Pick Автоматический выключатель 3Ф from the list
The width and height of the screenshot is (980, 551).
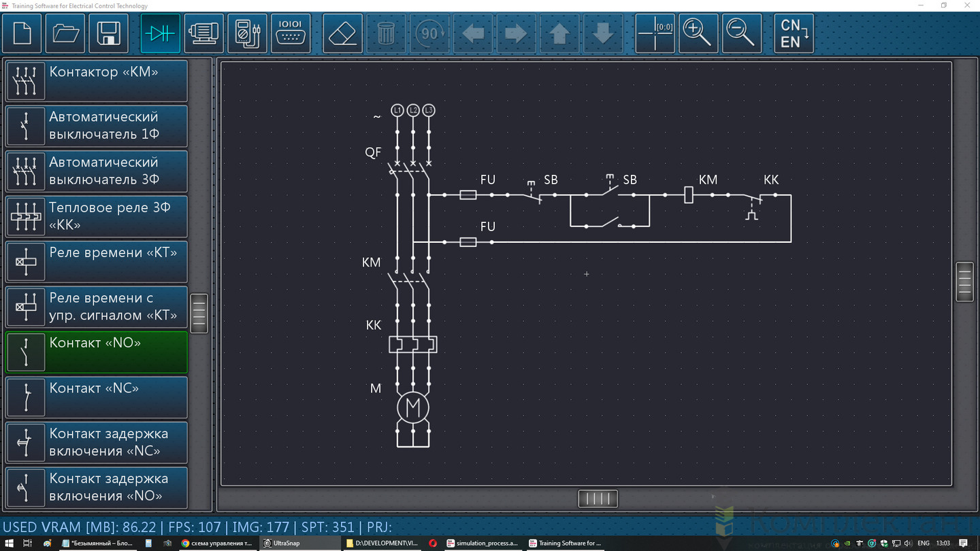(97, 171)
